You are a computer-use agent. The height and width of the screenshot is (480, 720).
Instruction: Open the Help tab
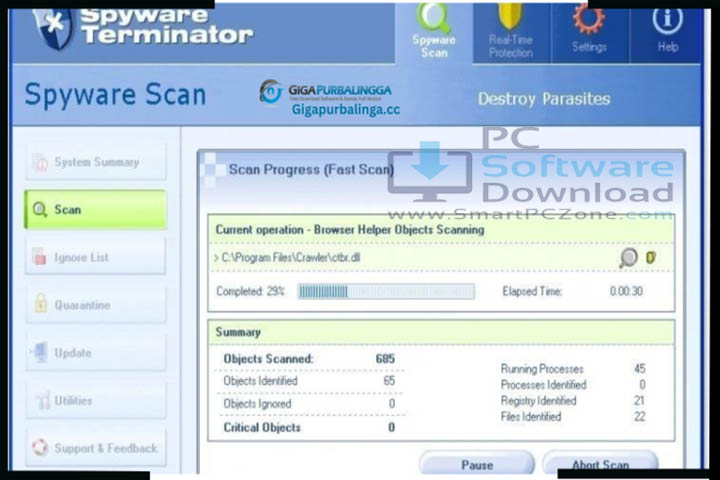pyautogui.click(x=667, y=32)
